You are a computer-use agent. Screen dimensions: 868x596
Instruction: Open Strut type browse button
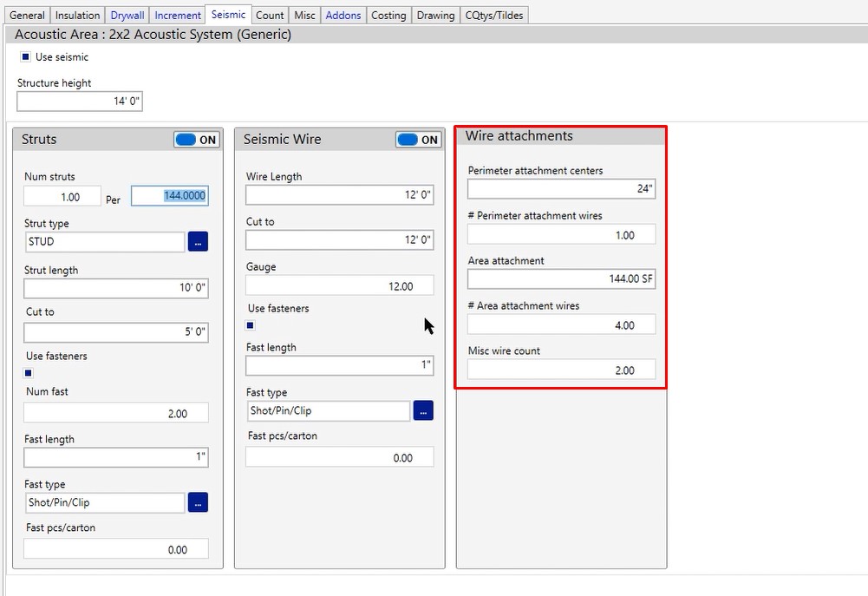(198, 242)
